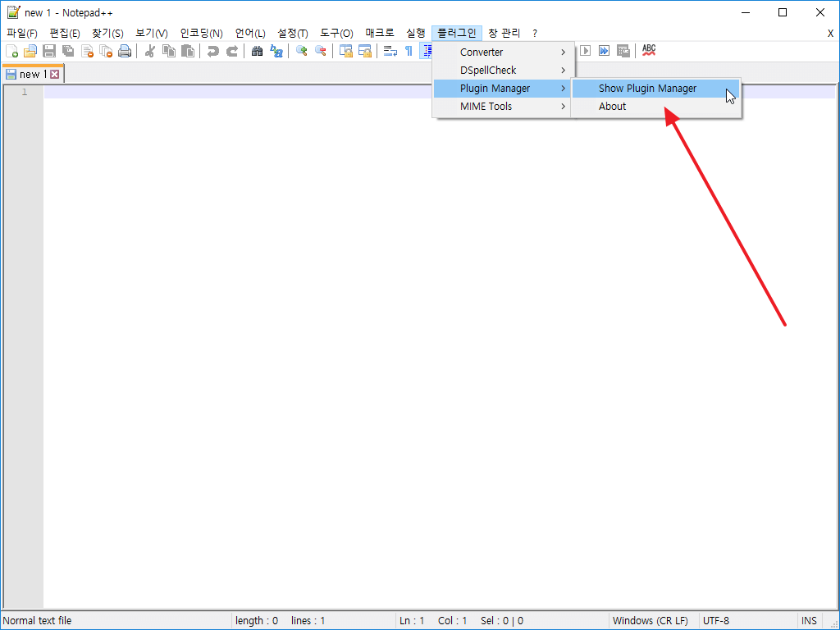
Task: Select the new 1 document tab
Action: (33, 74)
